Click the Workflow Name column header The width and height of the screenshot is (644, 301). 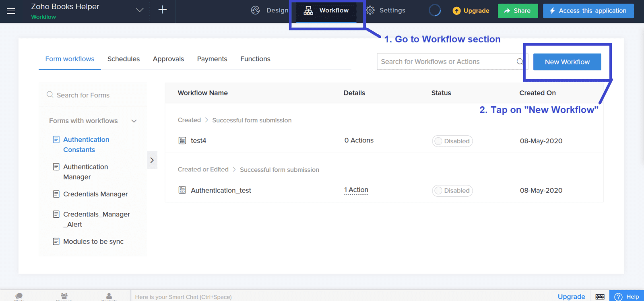pyautogui.click(x=203, y=93)
